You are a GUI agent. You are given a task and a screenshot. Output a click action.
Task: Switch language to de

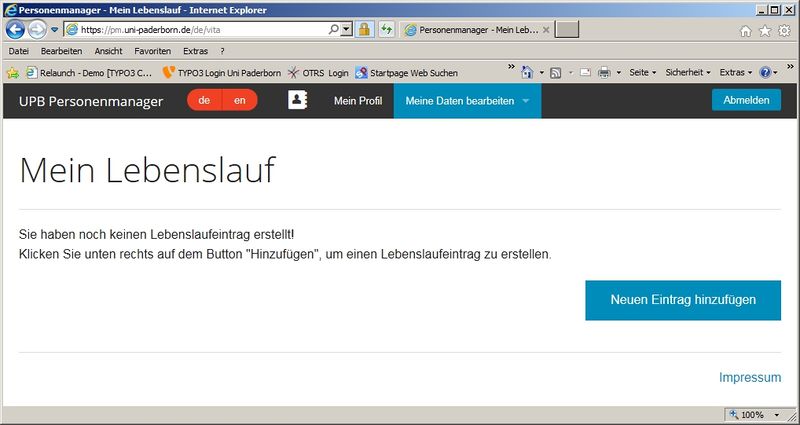[204, 100]
